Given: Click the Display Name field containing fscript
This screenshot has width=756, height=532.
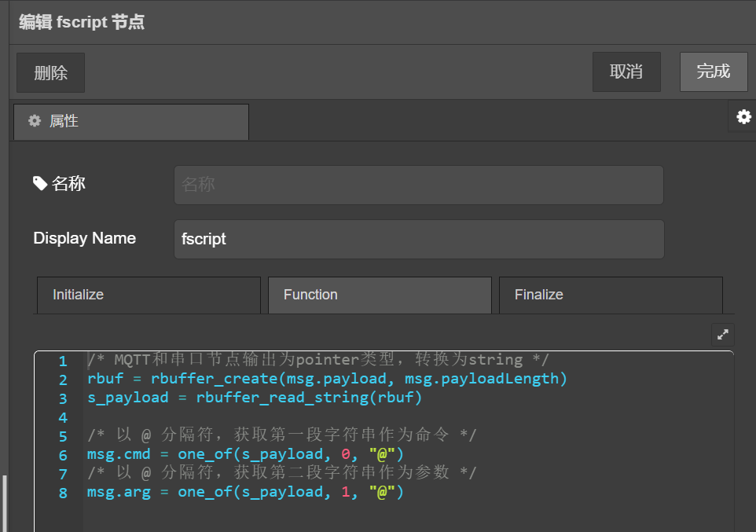Looking at the screenshot, I should click(418, 239).
